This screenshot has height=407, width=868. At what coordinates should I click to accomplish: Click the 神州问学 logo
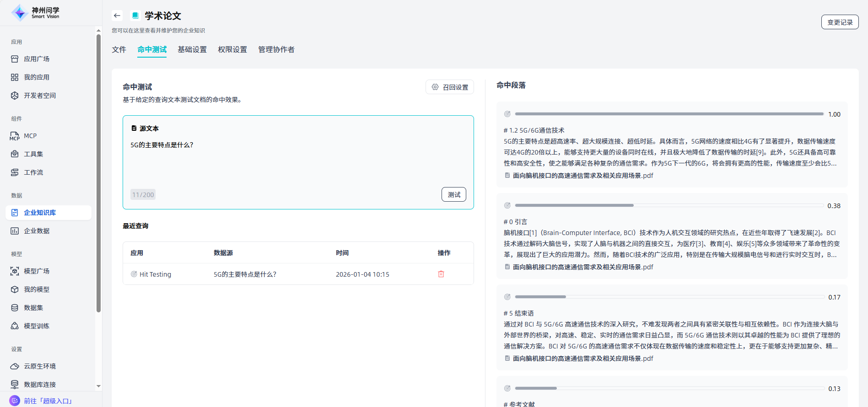click(x=36, y=13)
